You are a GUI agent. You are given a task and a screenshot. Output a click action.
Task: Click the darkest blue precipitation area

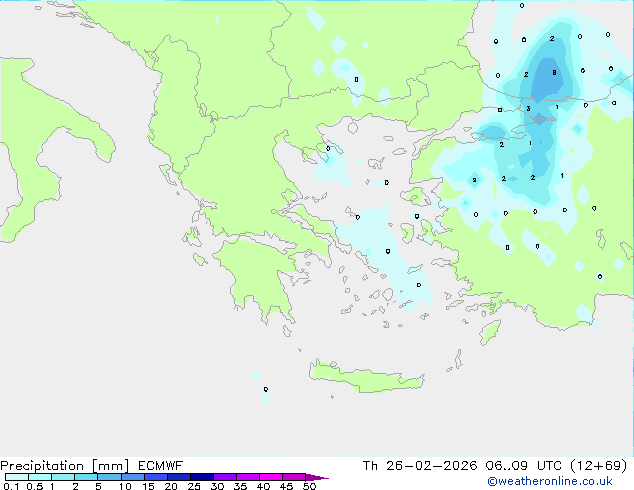click(548, 79)
